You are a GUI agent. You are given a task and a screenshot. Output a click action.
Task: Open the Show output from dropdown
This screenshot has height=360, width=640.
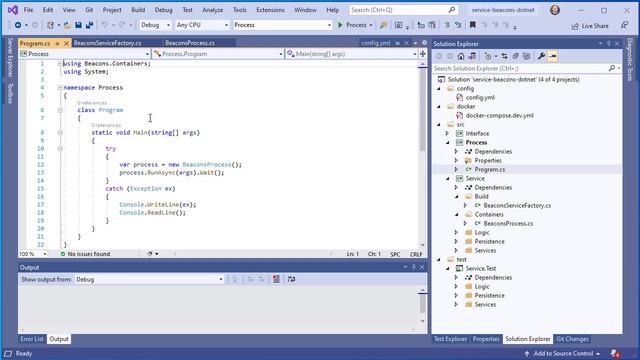pos(149,280)
